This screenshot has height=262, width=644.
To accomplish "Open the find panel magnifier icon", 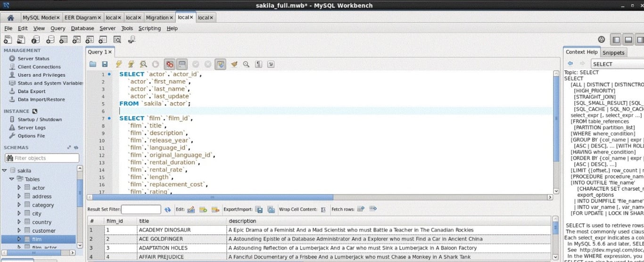I will [246, 64].
